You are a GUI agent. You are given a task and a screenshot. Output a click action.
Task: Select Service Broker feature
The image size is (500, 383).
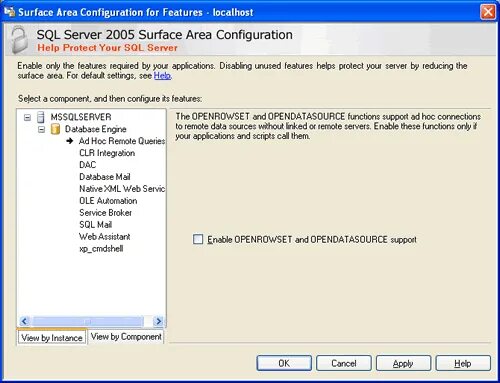coord(105,213)
